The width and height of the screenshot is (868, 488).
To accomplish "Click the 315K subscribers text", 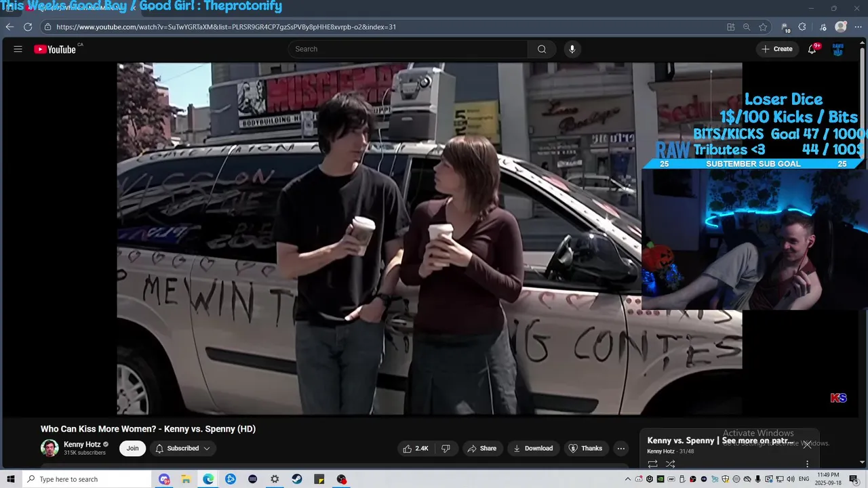I will click(x=85, y=453).
